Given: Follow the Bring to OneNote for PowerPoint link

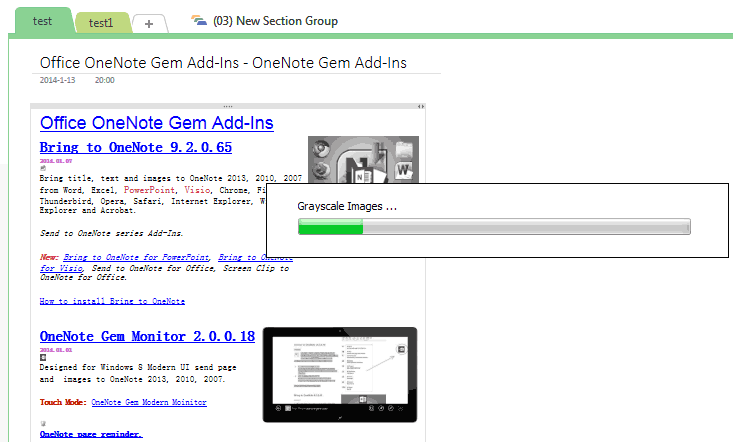Looking at the screenshot, I should (137, 257).
